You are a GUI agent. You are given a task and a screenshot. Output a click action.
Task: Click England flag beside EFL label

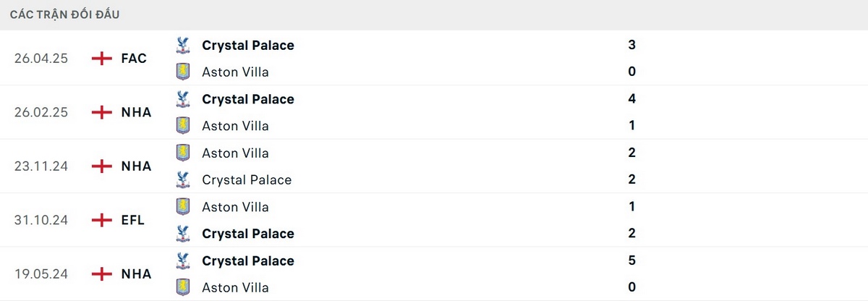102,220
